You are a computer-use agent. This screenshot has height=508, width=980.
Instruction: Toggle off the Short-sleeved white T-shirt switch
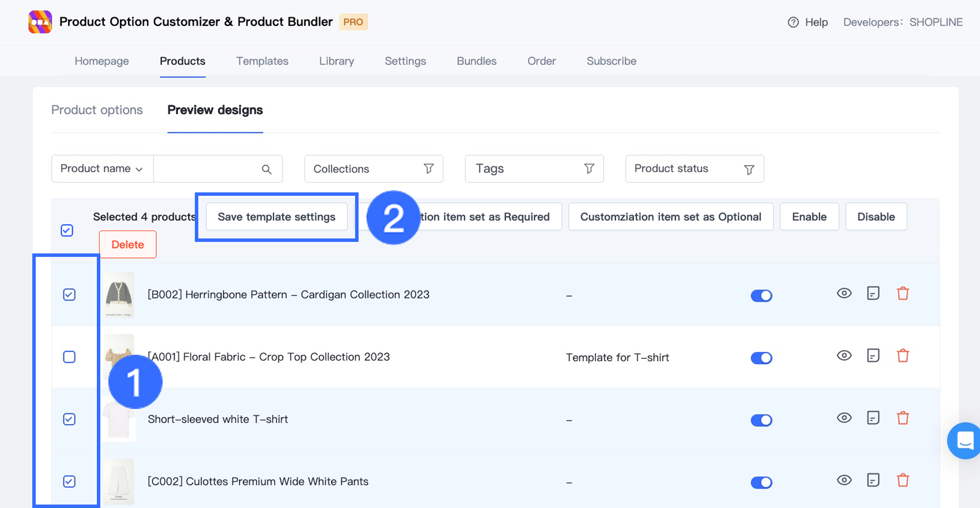(x=761, y=420)
